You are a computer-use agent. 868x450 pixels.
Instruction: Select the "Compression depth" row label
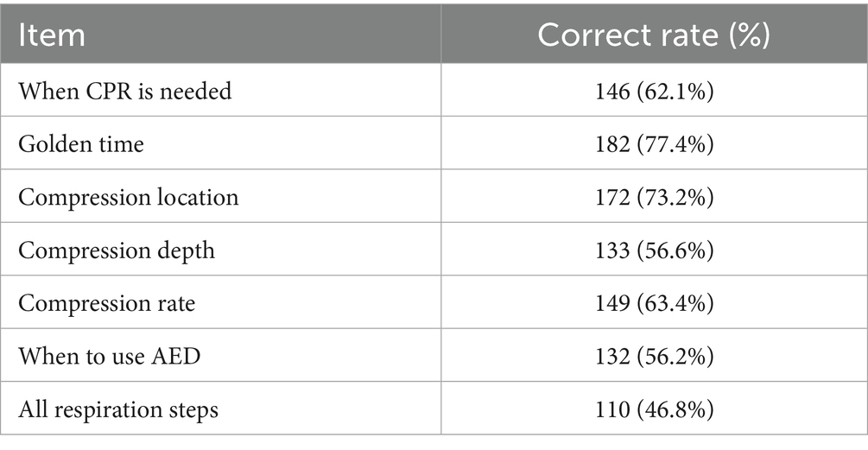[117, 251]
